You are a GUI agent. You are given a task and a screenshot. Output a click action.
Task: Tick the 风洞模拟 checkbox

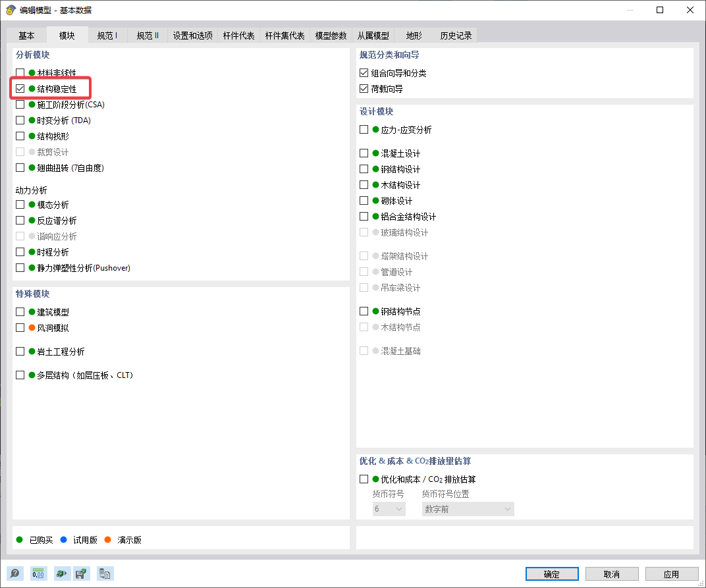tap(20, 327)
